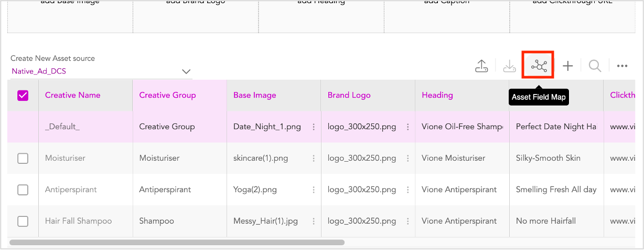The image size is (644, 250).
Task: Open options for _Default_ row brand logo
Action: click(x=407, y=127)
